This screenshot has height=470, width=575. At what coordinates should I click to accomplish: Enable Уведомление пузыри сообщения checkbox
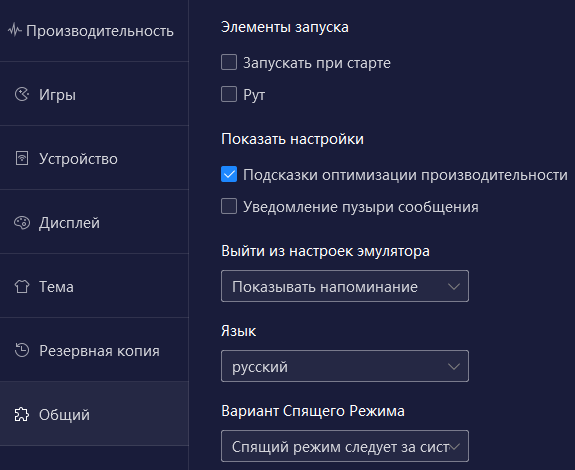pyautogui.click(x=229, y=206)
